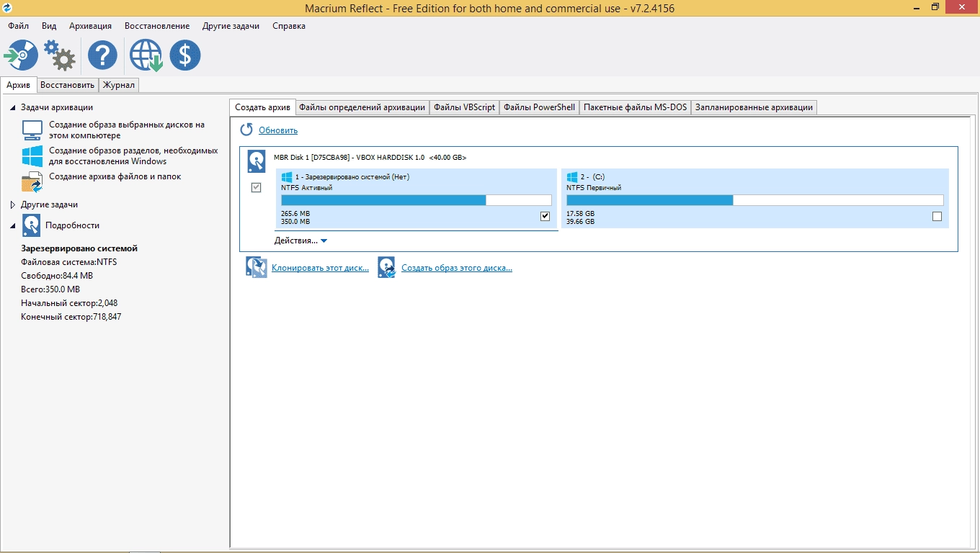Image resolution: width=980 pixels, height=553 pixels.
Task: Click the clone disk icon
Action: 256,267
